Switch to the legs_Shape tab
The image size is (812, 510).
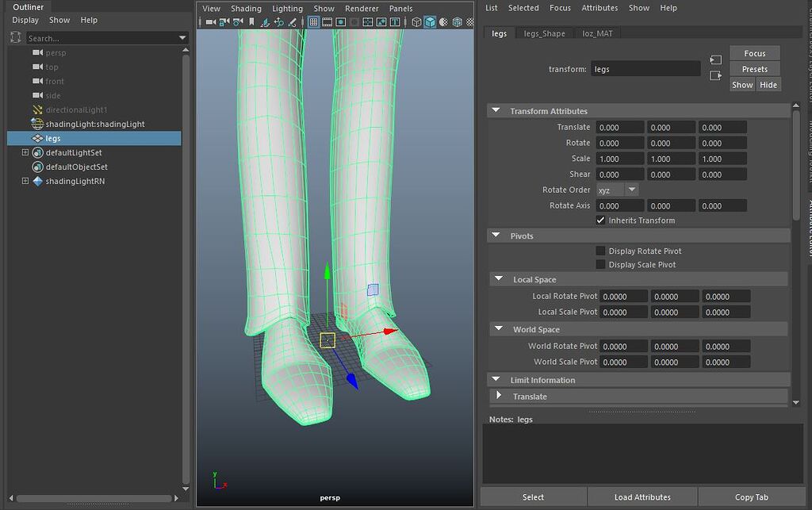click(x=544, y=33)
